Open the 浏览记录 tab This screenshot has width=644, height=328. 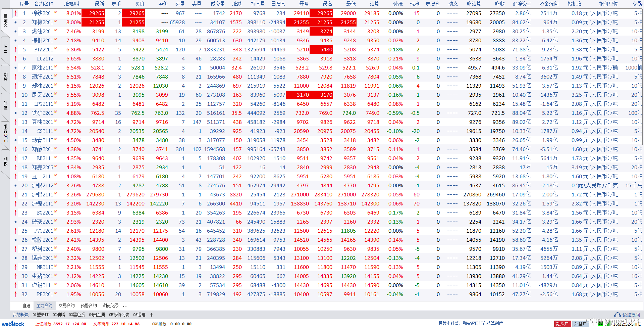point(111,306)
